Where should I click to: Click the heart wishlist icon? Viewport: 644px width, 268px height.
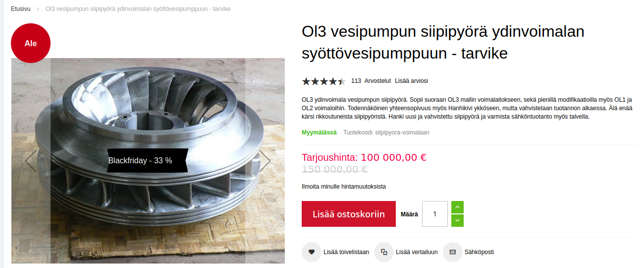coord(312,252)
